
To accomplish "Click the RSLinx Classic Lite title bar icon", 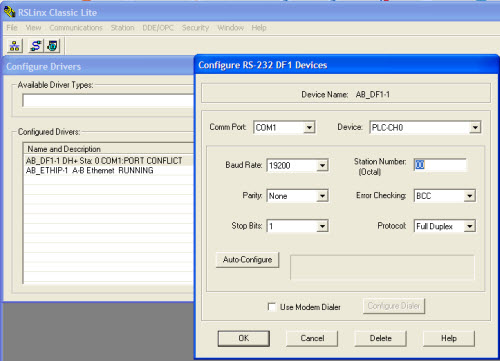I will pos(9,12).
